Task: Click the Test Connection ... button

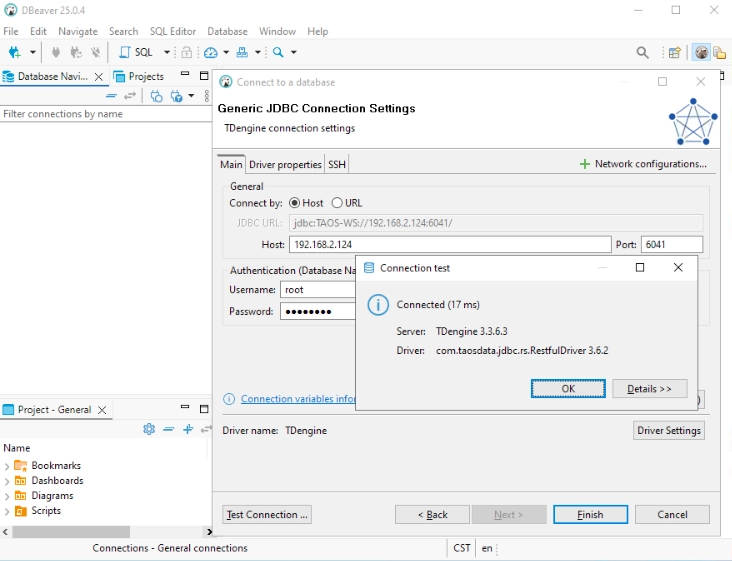Action: (x=267, y=515)
